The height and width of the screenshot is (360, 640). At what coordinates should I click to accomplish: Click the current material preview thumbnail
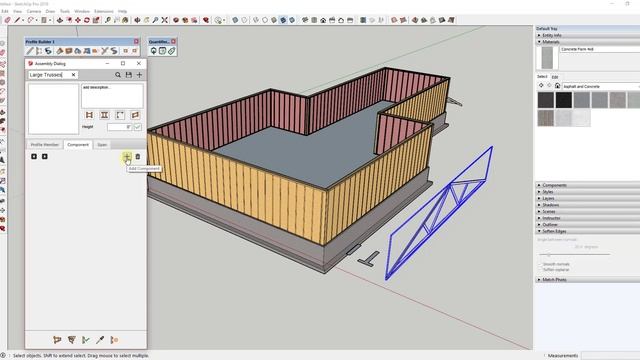tap(547, 58)
